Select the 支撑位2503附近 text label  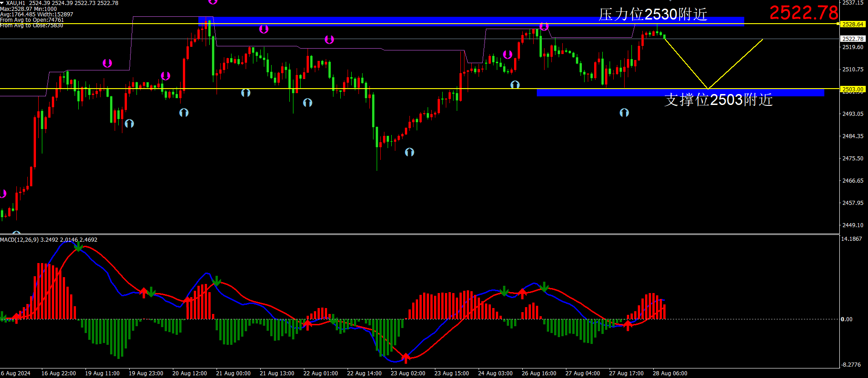pyautogui.click(x=718, y=99)
